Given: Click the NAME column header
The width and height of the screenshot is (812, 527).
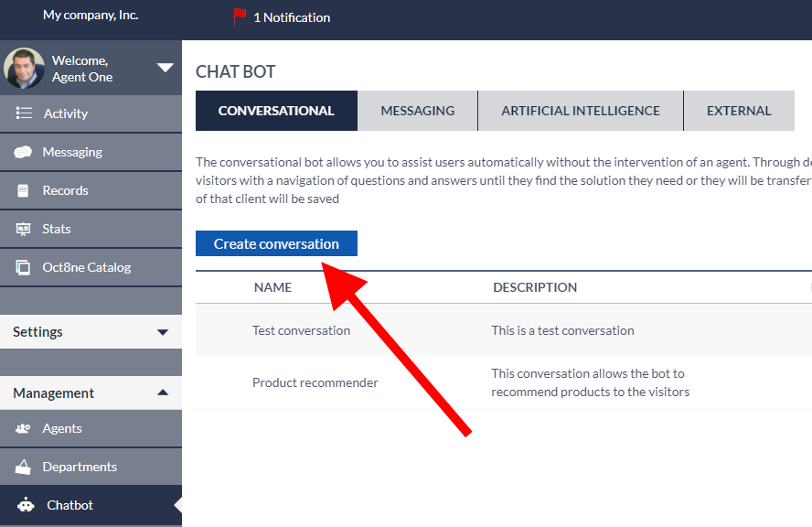Looking at the screenshot, I should coord(272,287).
